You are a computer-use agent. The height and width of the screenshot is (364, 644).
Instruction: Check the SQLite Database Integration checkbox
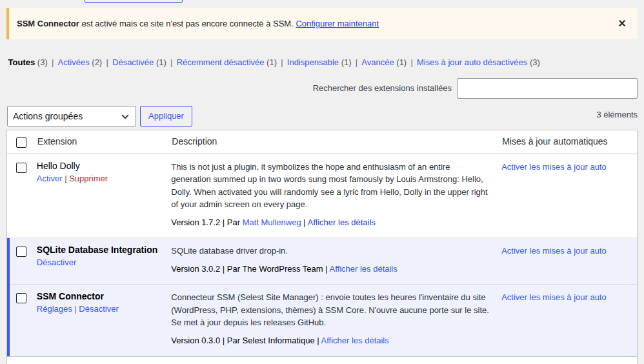point(21,252)
